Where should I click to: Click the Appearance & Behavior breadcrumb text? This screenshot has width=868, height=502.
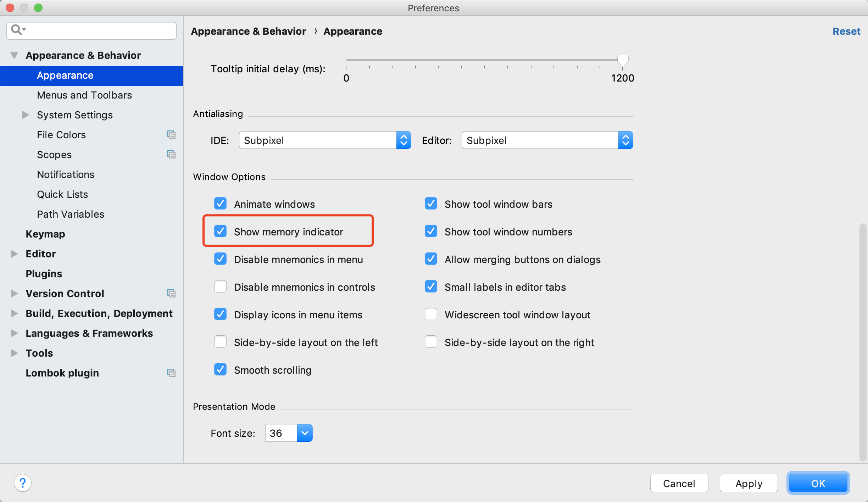[x=249, y=31]
